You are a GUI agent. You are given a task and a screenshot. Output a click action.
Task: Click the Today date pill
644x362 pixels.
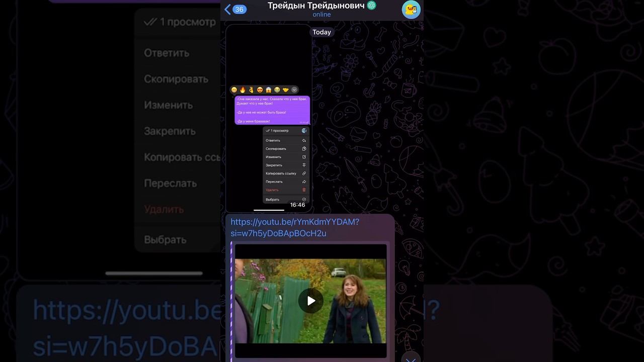[x=322, y=32]
